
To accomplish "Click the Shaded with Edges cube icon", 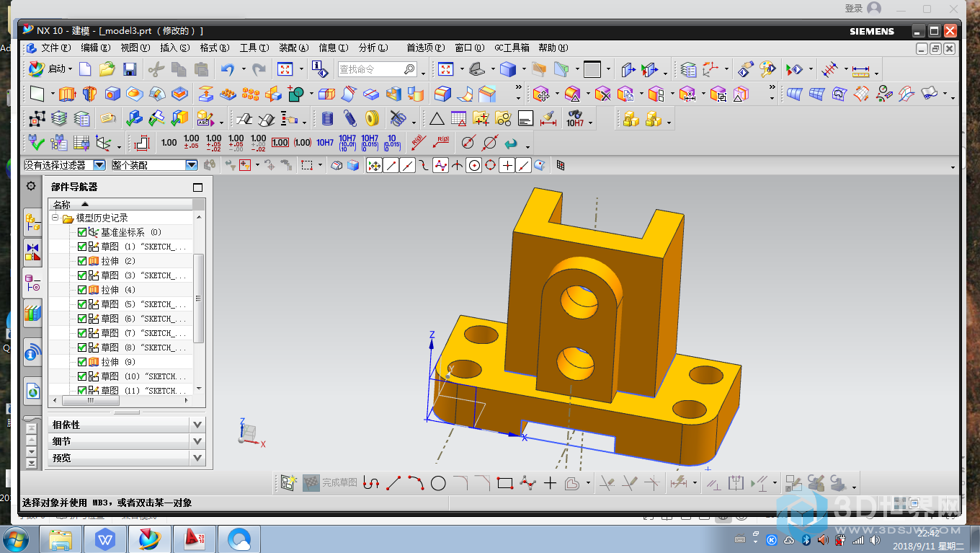I will 509,69.
